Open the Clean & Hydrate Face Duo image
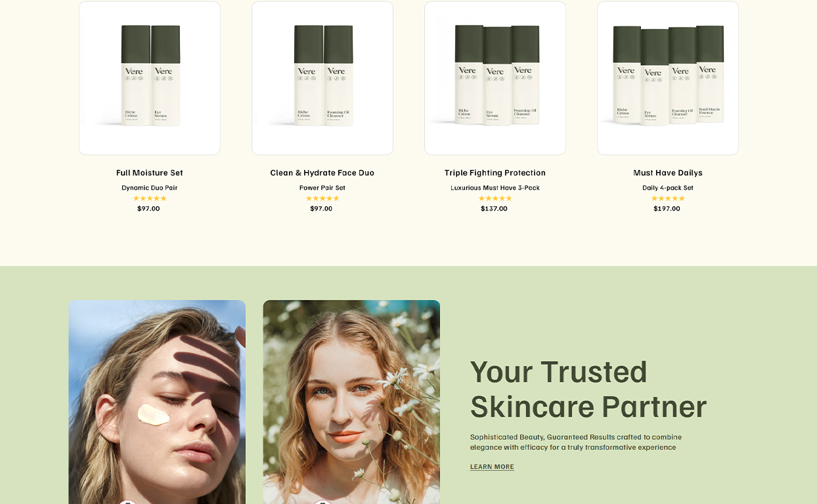Screen dimensions: 817x504 point(322,78)
